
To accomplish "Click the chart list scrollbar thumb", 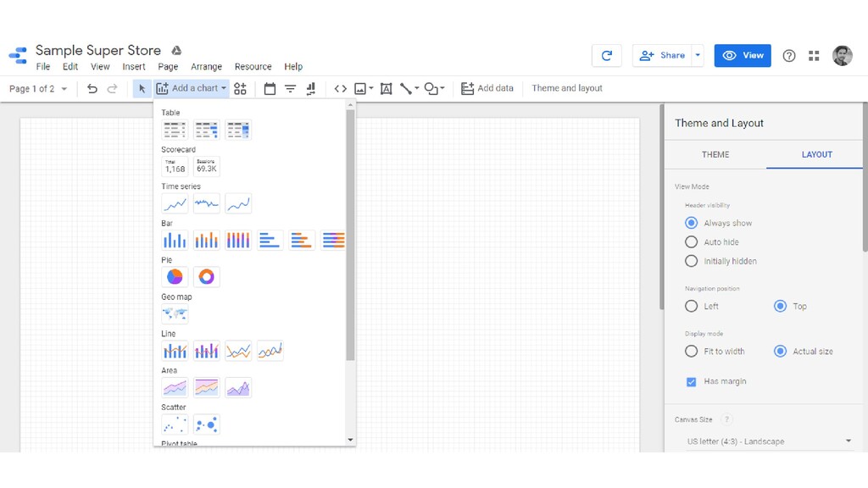I will coord(350,236).
